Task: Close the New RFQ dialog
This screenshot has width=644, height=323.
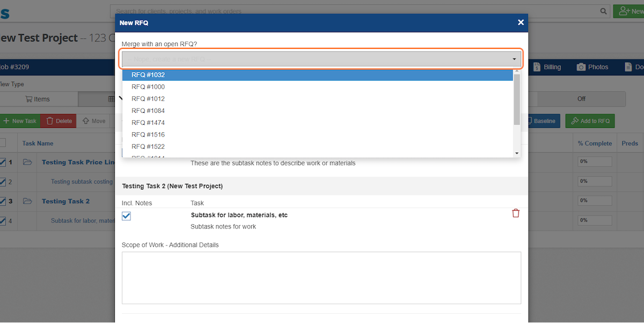Action: [x=521, y=23]
